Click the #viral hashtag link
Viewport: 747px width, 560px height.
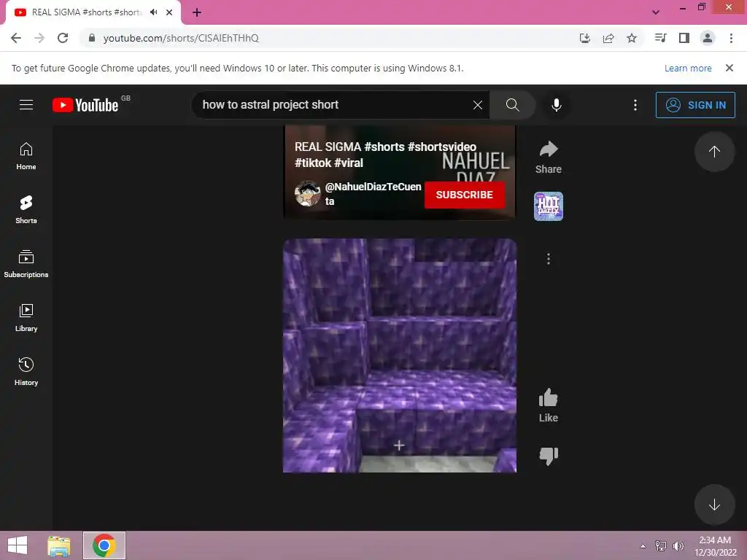point(349,163)
